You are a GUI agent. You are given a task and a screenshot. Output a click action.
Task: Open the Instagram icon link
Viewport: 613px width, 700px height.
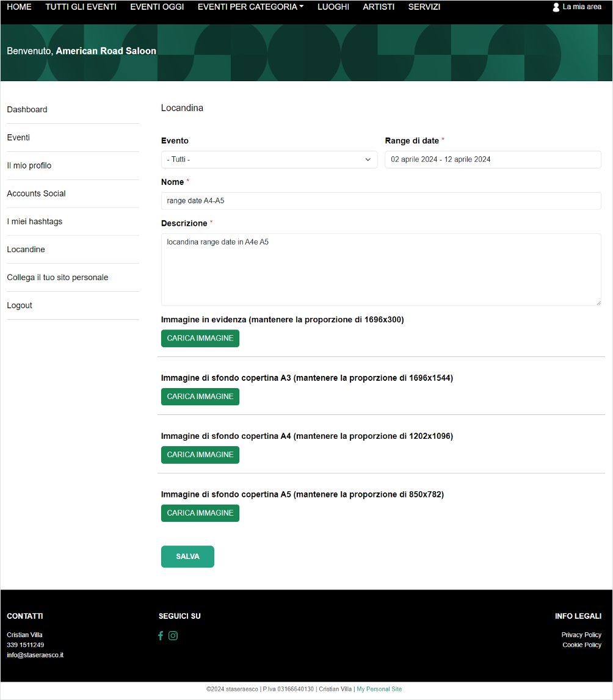click(x=173, y=635)
